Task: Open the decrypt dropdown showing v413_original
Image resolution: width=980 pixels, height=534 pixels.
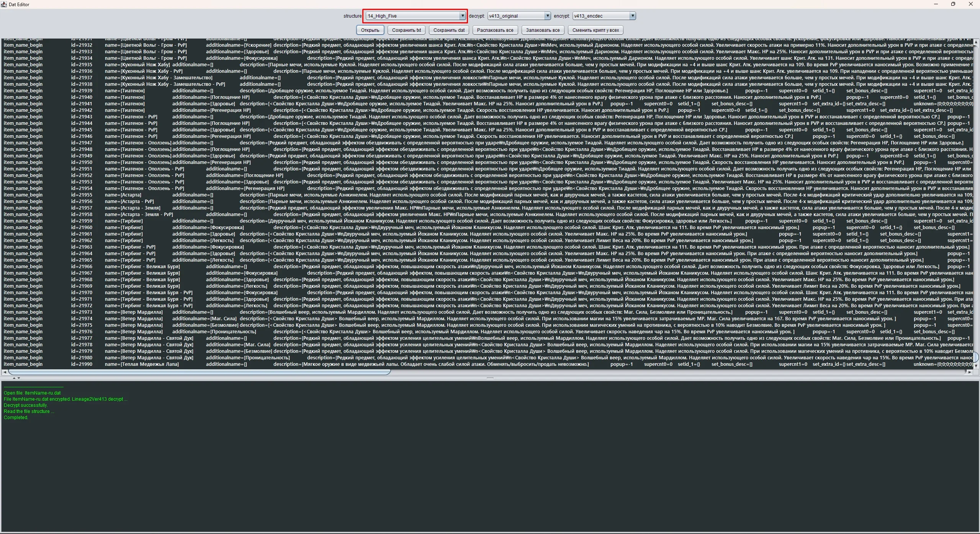Action: [519, 16]
